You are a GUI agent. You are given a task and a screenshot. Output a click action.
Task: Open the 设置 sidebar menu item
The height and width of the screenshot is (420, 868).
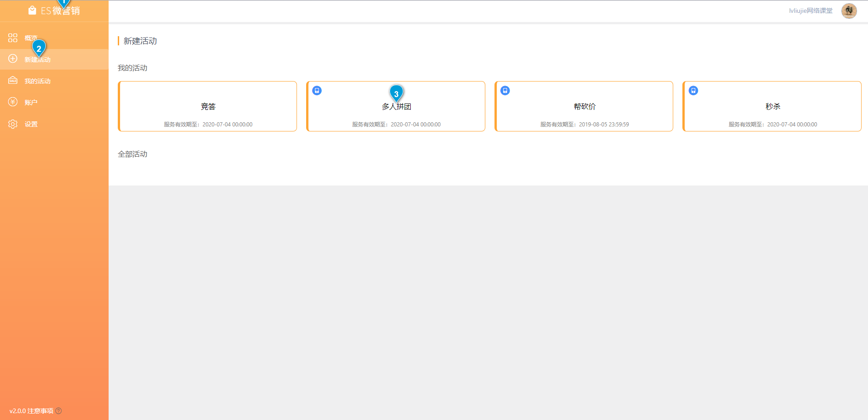pyautogui.click(x=31, y=124)
